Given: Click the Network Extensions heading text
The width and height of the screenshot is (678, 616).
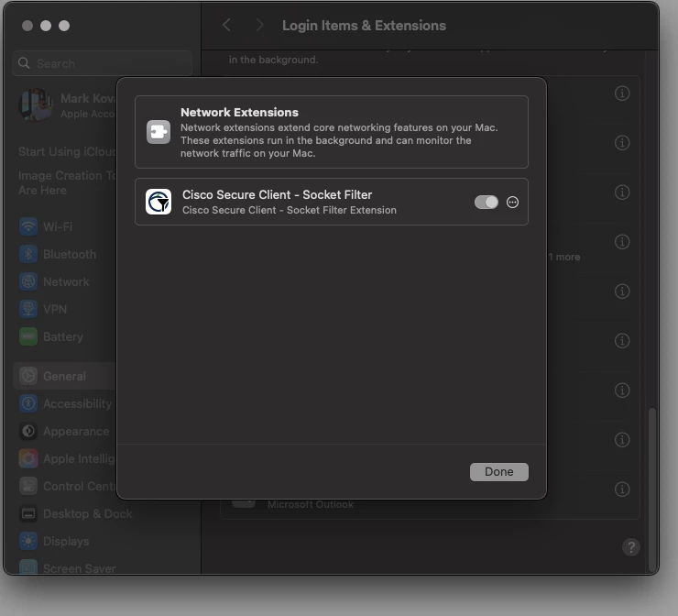Looking at the screenshot, I should [x=239, y=113].
